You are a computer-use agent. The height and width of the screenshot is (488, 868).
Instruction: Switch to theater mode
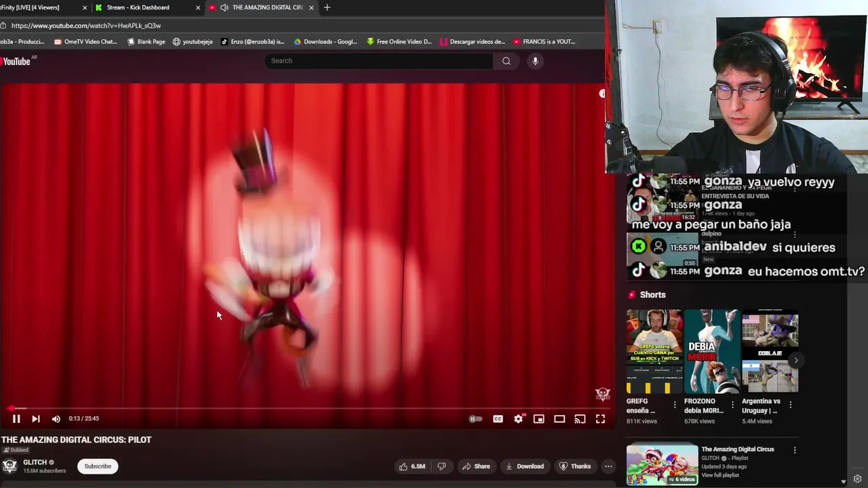(x=559, y=419)
